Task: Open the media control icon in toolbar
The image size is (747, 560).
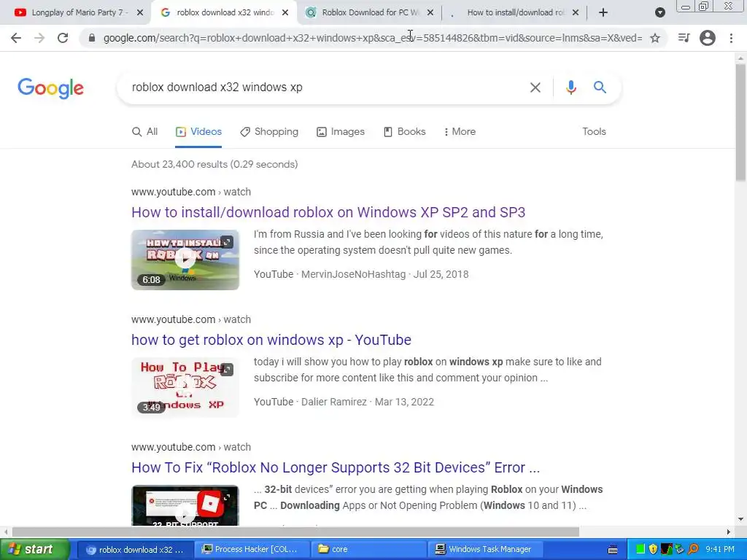Action: tap(684, 38)
